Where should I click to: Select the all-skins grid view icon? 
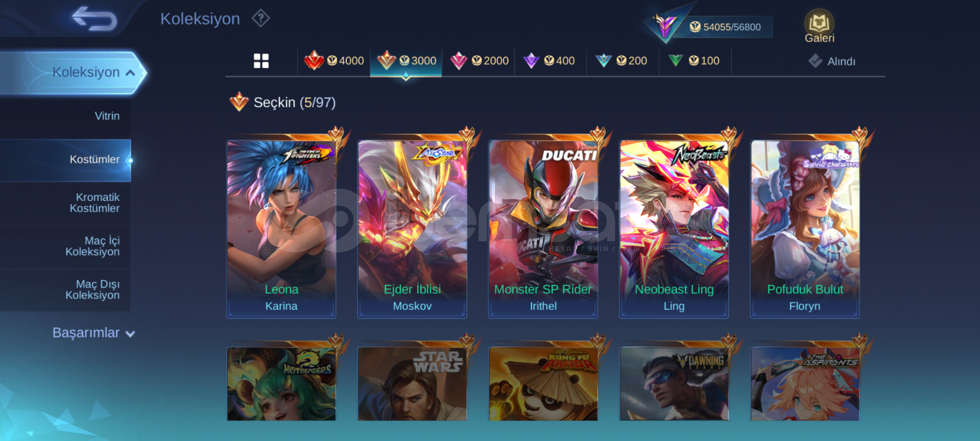click(261, 61)
